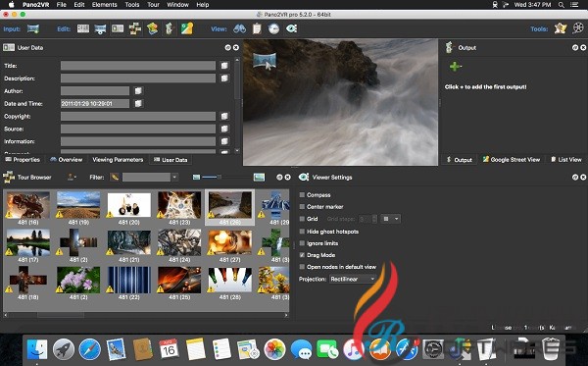Close the Tour Browser panel
The width and height of the screenshot is (588, 366).
(x=287, y=178)
